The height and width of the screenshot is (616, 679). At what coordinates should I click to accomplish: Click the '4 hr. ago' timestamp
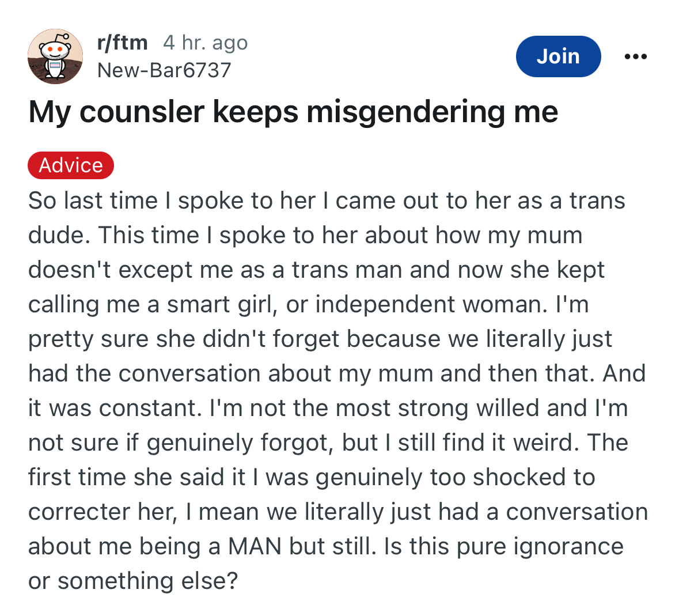(205, 43)
